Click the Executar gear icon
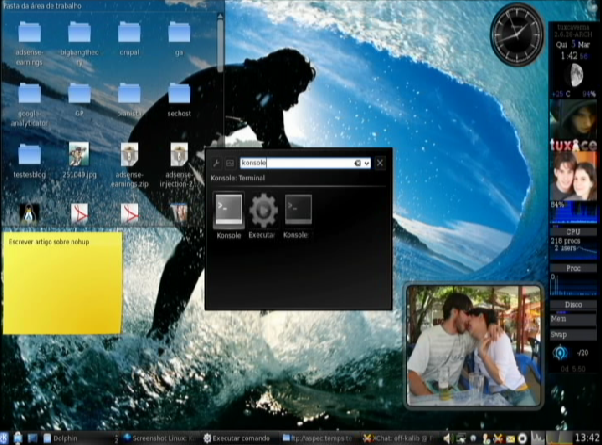This screenshot has height=445, width=602. coord(263,209)
